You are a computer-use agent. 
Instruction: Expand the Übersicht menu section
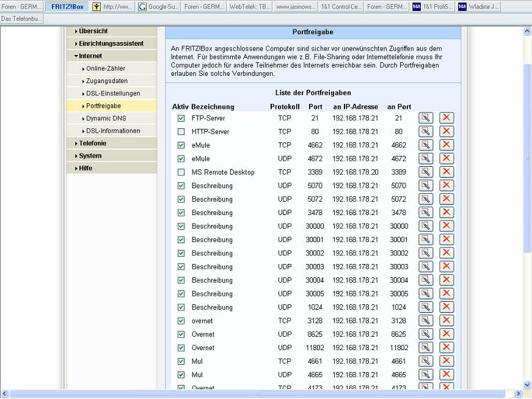(112, 31)
